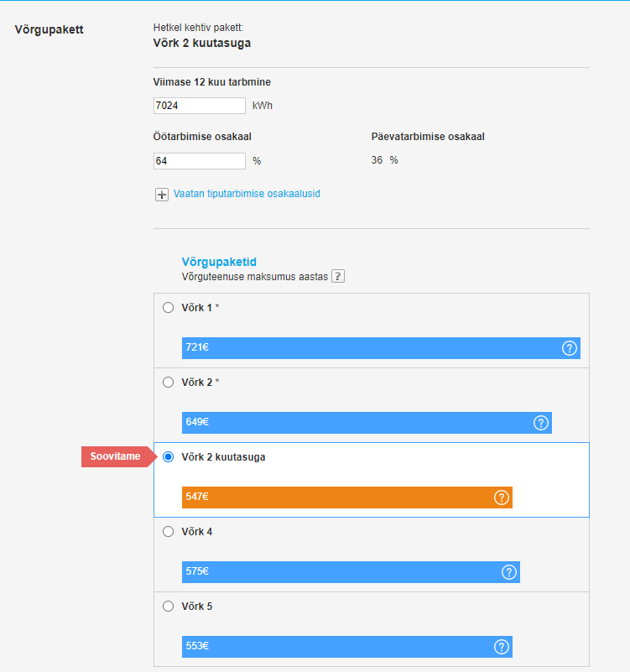Click the plus icon for tiputarbimise osakaalud
The width and height of the screenshot is (630, 672).
163,195
